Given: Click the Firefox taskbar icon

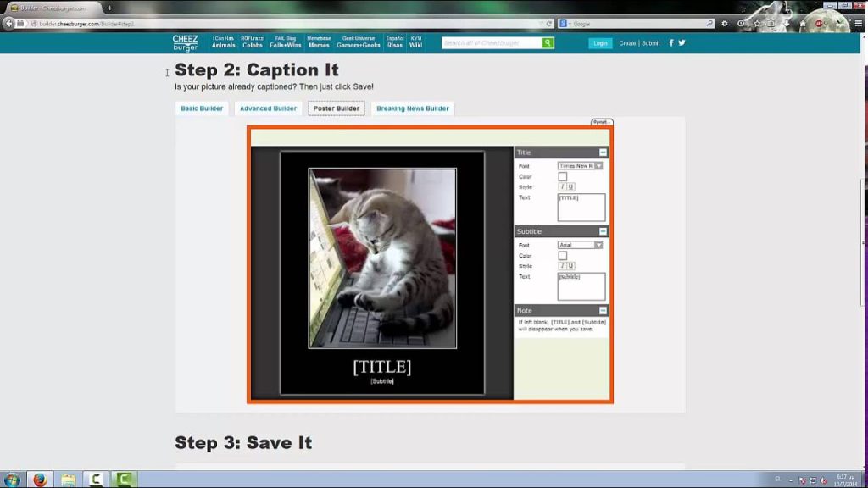Looking at the screenshot, I should click(40, 480).
